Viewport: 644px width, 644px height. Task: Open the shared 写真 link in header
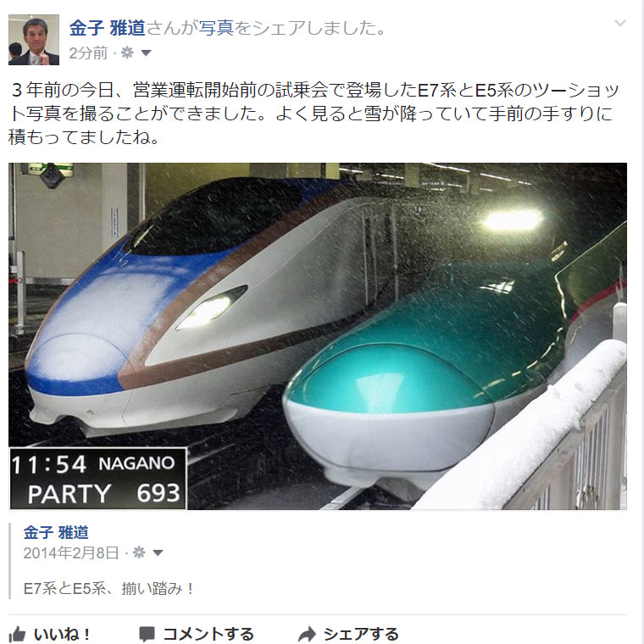(216, 28)
